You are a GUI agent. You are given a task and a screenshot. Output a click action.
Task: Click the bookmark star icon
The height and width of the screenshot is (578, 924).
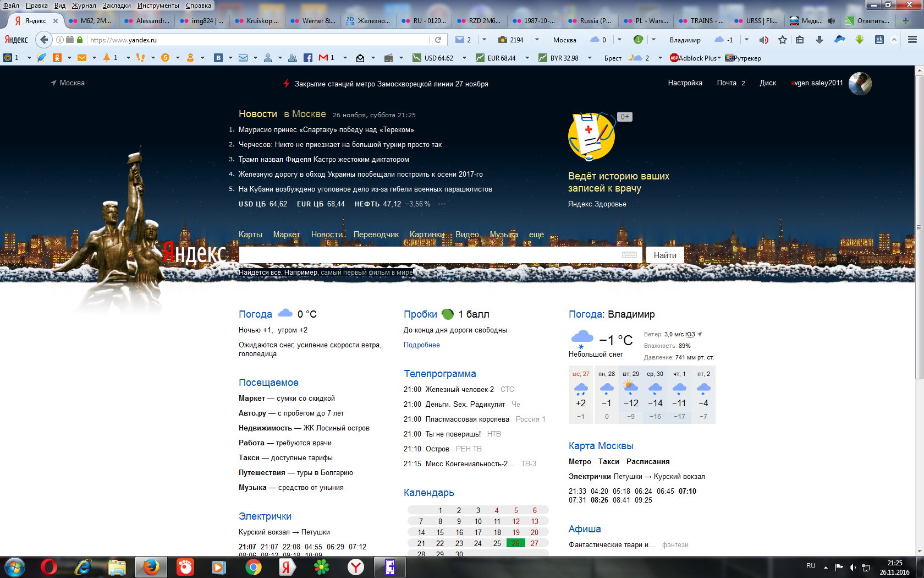point(783,40)
